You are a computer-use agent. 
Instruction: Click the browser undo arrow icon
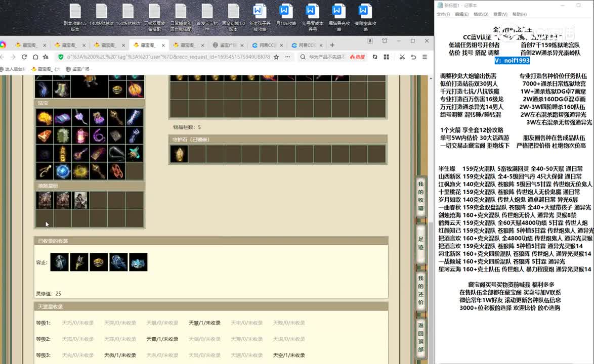click(413, 57)
